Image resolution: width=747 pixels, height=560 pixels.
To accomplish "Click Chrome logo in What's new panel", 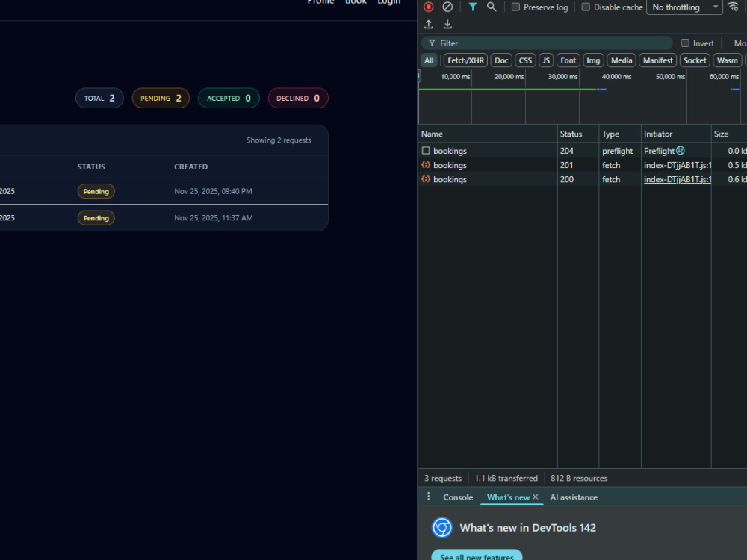I will tap(442, 528).
